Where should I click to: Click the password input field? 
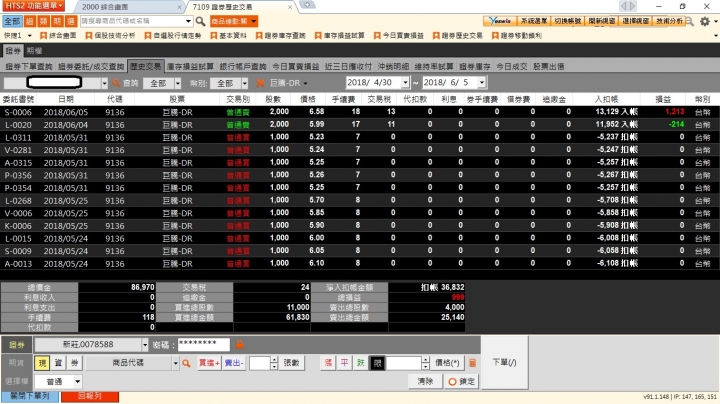coord(203,344)
